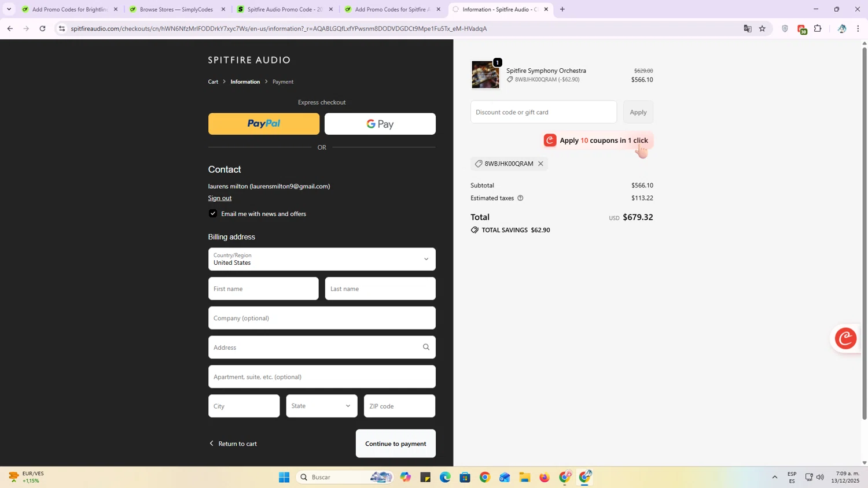Go to Cart breadcrumb
868x488 pixels.
(213, 82)
